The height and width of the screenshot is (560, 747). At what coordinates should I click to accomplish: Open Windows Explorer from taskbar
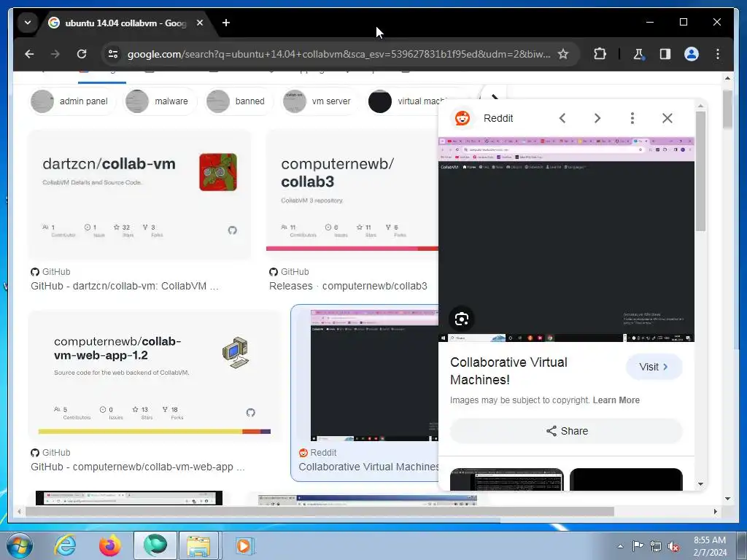coord(198,545)
